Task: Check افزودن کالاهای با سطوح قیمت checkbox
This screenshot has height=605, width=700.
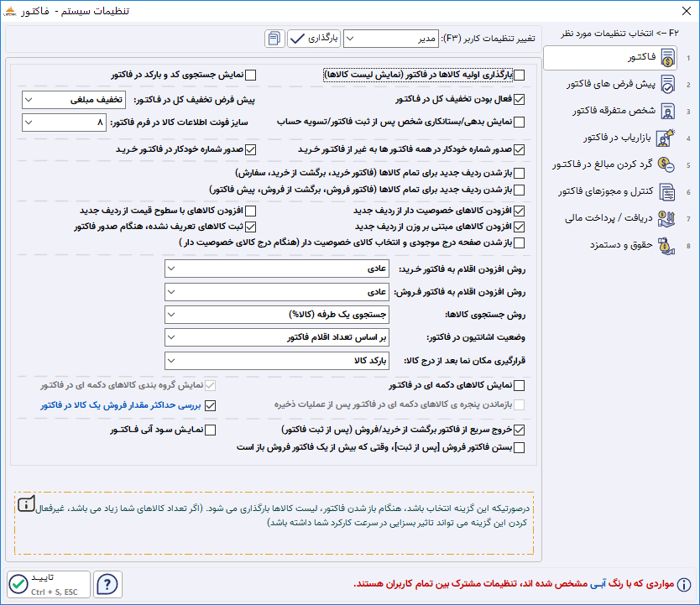Action: click(x=251, y=211)
